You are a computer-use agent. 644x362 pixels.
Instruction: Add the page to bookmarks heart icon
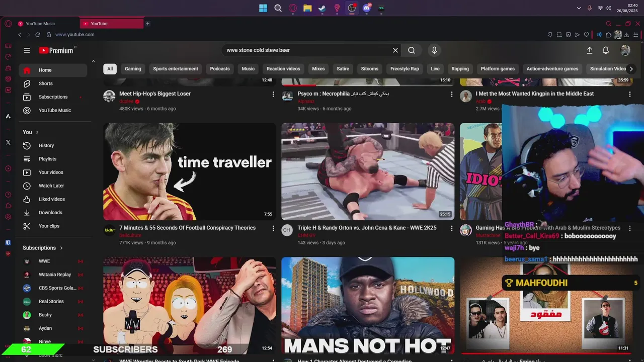[586, 35]
